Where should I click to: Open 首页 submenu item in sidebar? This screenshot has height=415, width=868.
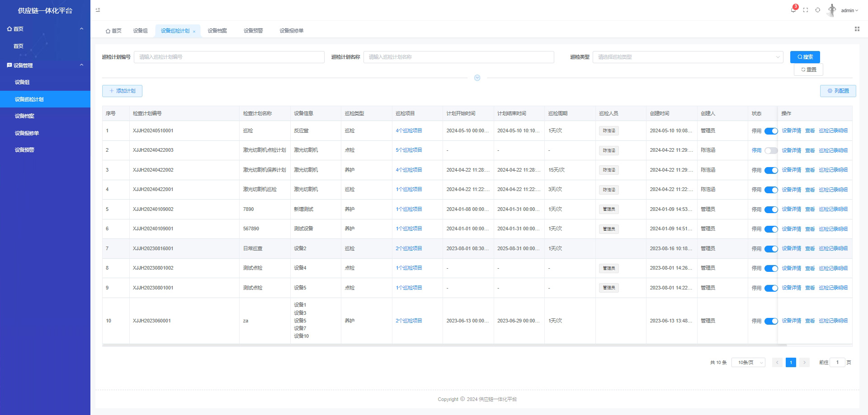(x=45, y=46)
